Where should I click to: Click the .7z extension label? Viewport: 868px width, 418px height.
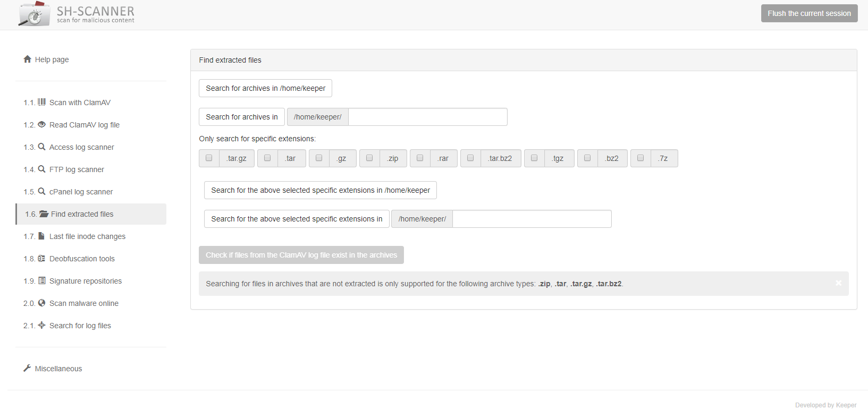(x=664, y=158)
